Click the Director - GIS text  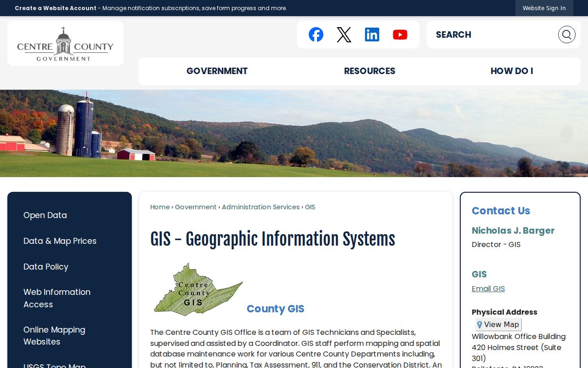pyautogui.click(x=496, y=244)
